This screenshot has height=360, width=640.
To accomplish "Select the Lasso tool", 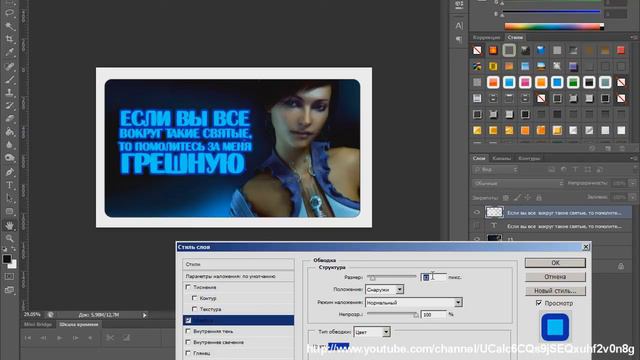I will click(x=9, y=12).
